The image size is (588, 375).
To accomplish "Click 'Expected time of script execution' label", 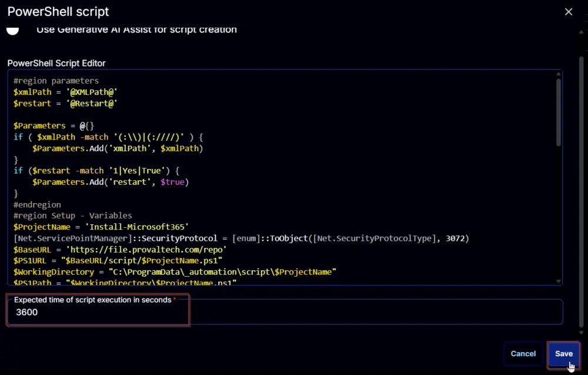I will pyautogui.click(x=93, y=300).
